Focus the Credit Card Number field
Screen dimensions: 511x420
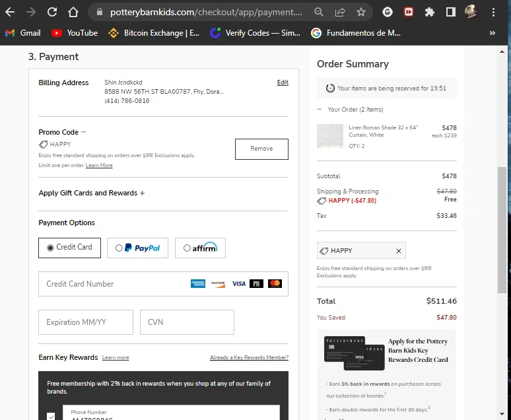pos(163,284)
